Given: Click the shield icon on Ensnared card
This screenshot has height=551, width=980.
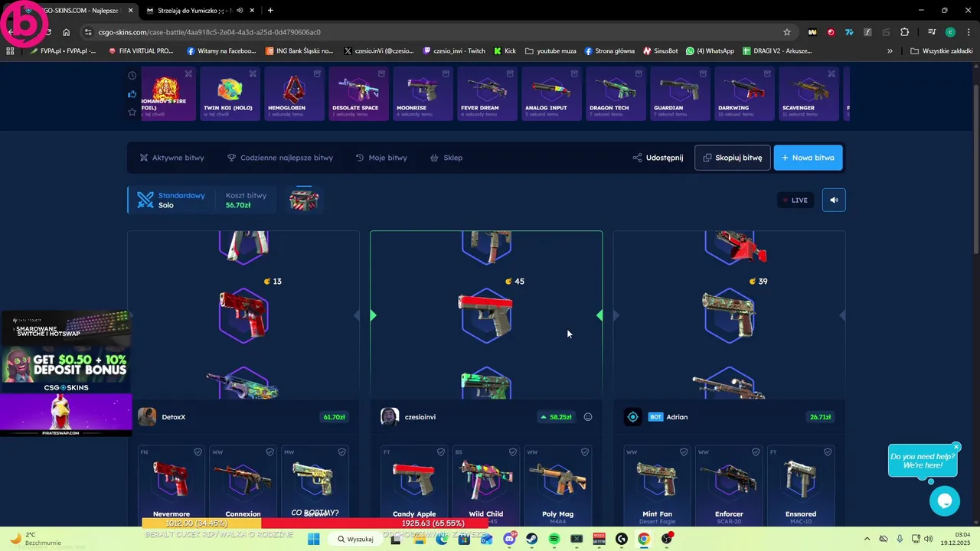Looking at the screenshot, I should (x=828, y=452).
